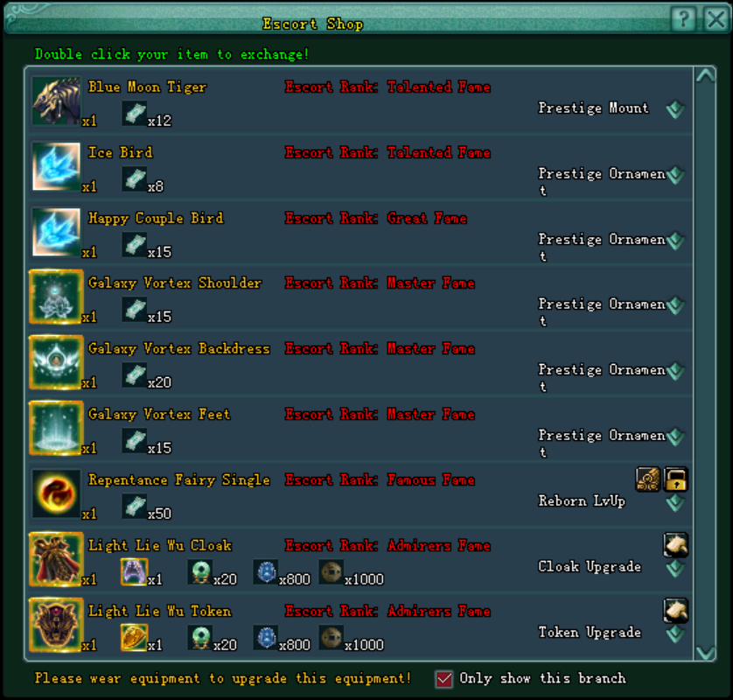Toggle the Only show this branch checkbox

click(443, 679)
